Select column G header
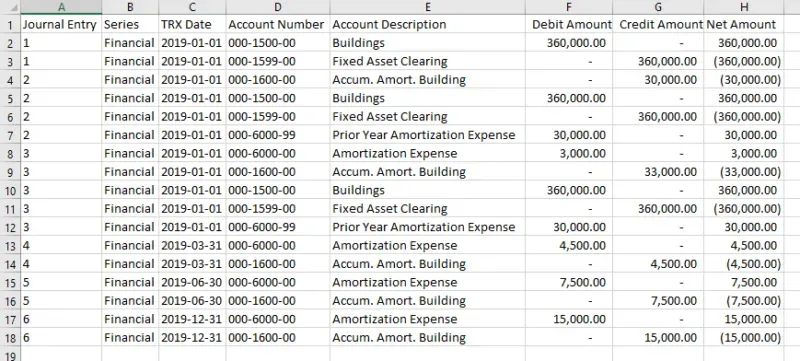800x361 pixels. coord(658,7)
